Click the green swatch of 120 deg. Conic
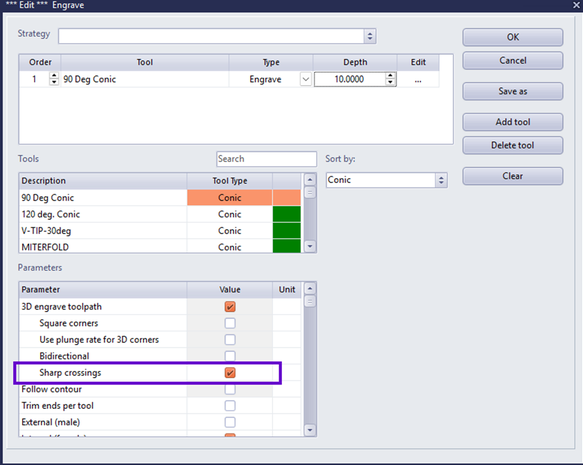The width and height of the screenshot is (583, 465). click(286, 214)
